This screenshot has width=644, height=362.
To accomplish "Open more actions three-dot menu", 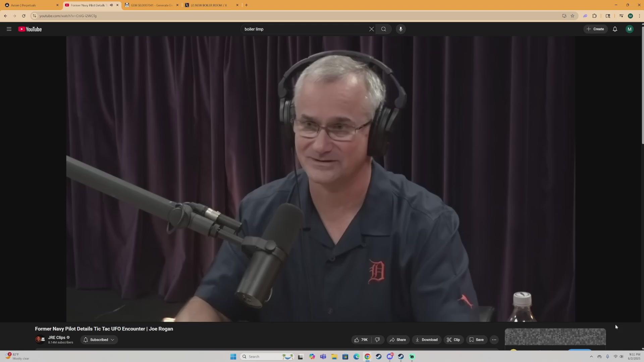I will (494, 340).
